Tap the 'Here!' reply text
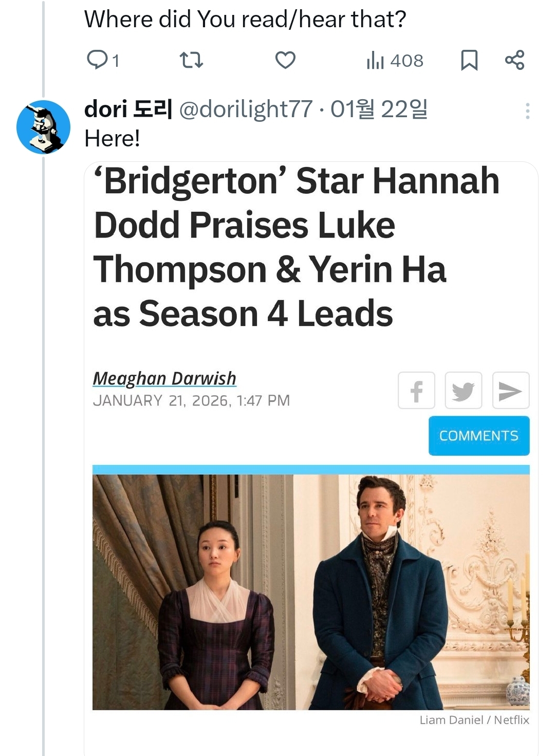 [x=112, y=138]
